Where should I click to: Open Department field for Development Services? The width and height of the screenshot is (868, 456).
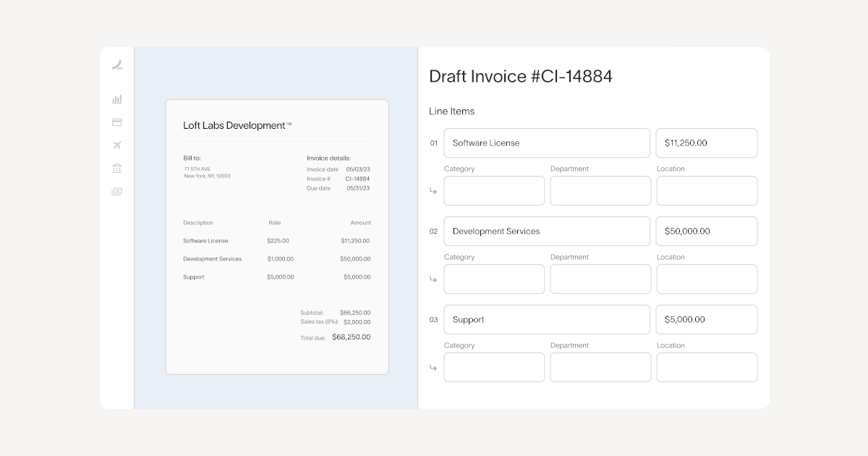[600, 279]
